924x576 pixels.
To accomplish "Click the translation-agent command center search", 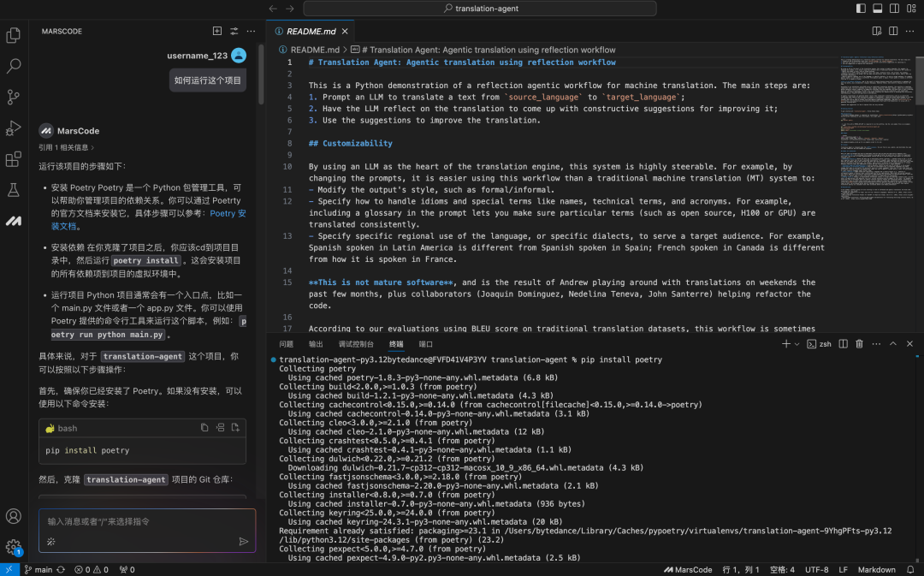I will coord(480,9).
